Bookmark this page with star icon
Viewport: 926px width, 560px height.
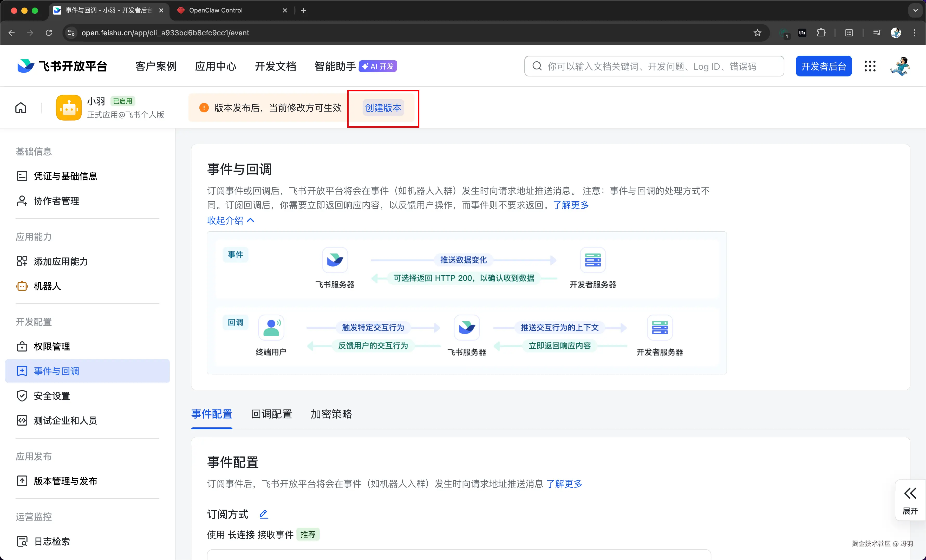pos(757,33)
